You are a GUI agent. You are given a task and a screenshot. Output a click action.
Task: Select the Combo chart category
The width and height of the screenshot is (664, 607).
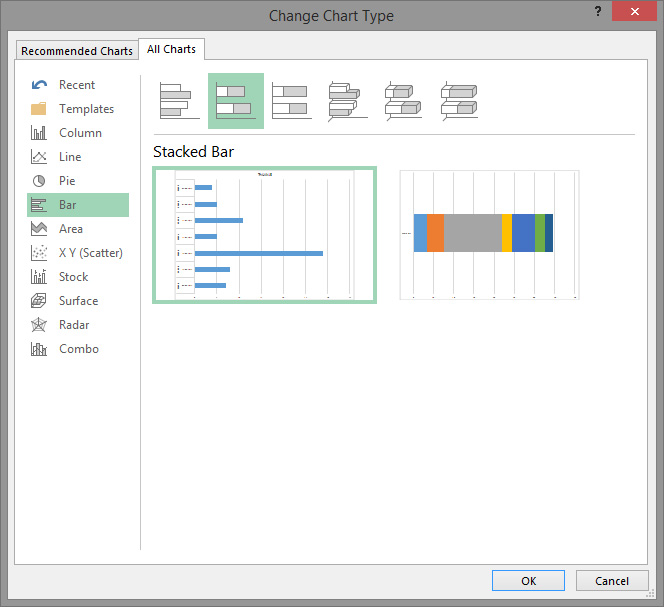[x=78, y=349]
